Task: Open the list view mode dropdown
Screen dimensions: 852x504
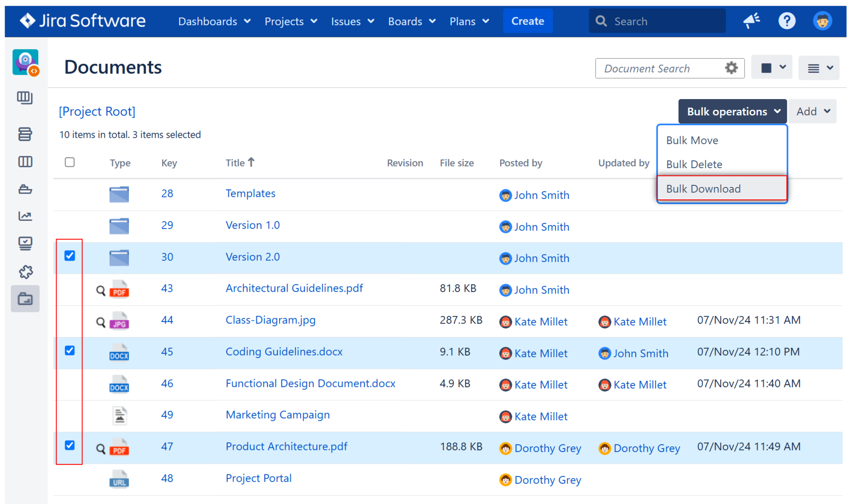Action: [819, 68]
